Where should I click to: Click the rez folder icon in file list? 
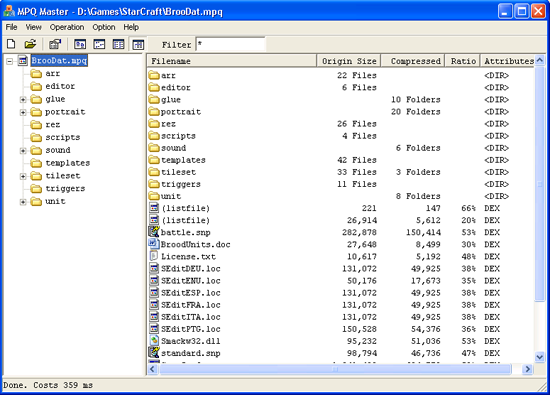[x=154, y=123]
